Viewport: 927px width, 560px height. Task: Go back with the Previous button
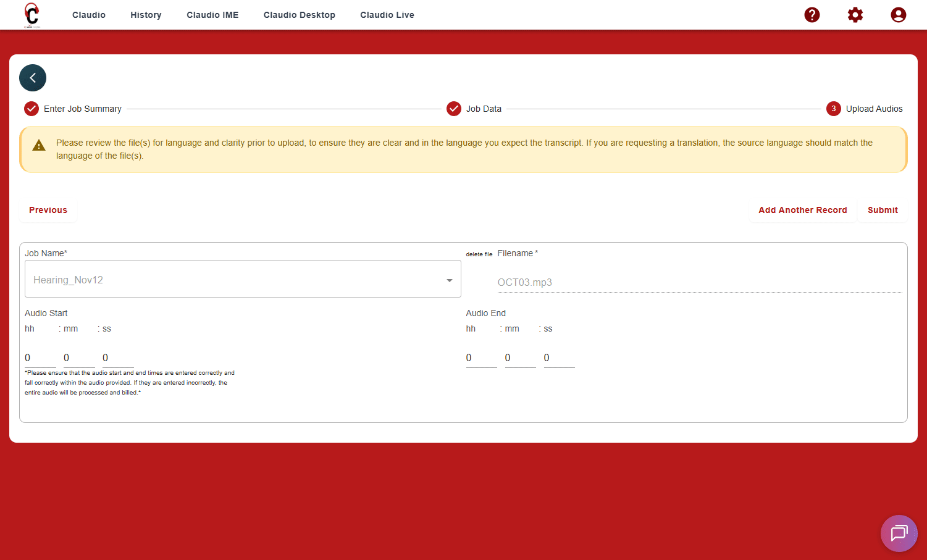coord(48,210)
